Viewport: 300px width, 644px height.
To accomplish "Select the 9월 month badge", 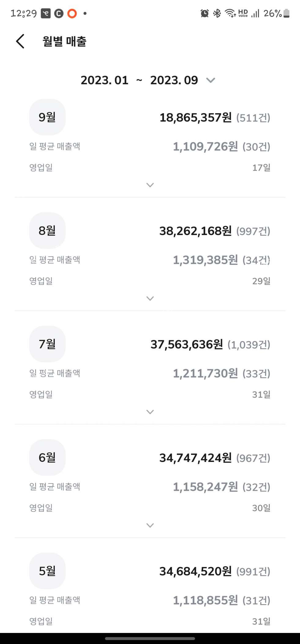I will [x=47, y=117].
